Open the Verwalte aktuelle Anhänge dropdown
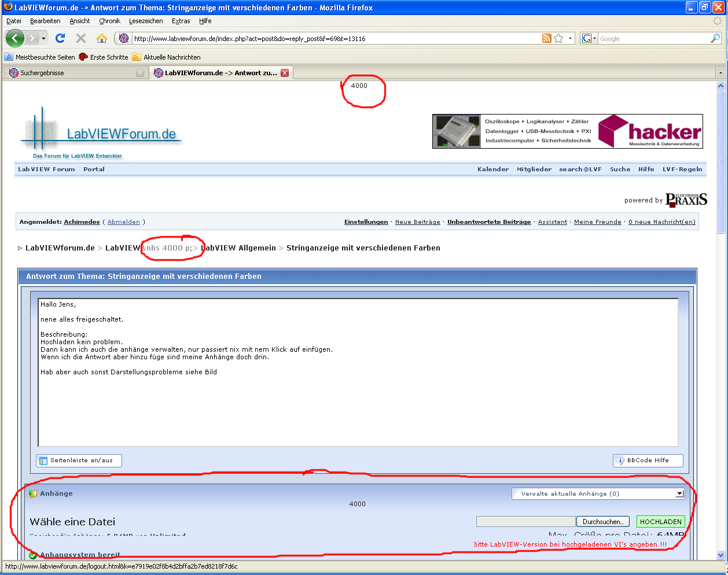Screen dimensions: 728x575 tap(598, 494)
